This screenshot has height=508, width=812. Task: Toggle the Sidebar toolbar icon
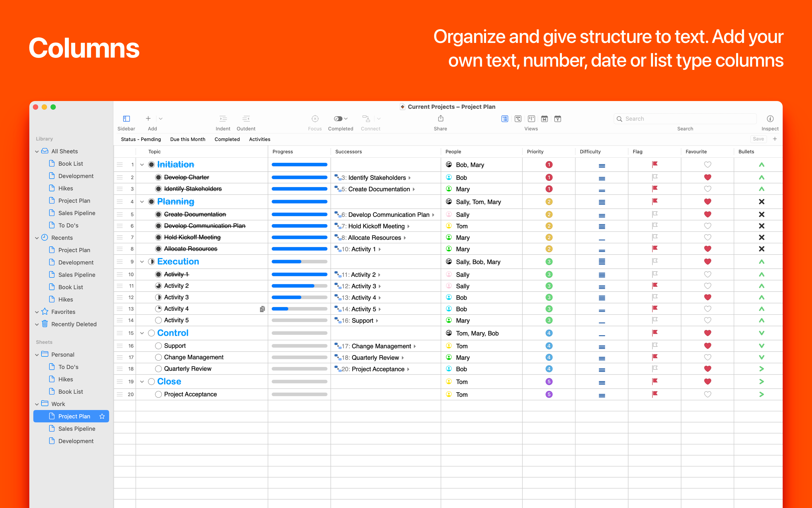126,119
